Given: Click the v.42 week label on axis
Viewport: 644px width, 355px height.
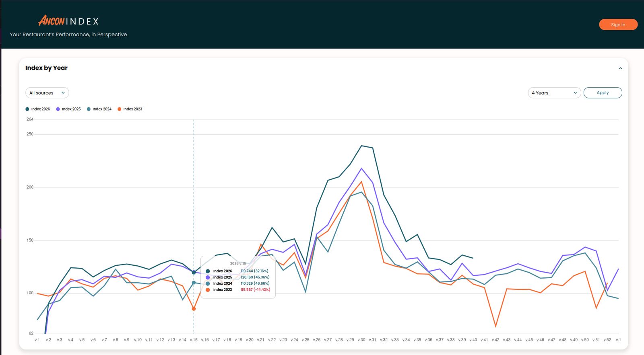Looking at the screenshot, I should click(495, 340).
